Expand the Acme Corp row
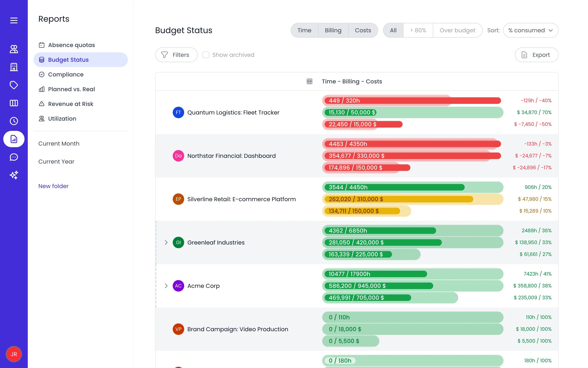This screenshot has height=368, width=588. click(x=166, y=286)
